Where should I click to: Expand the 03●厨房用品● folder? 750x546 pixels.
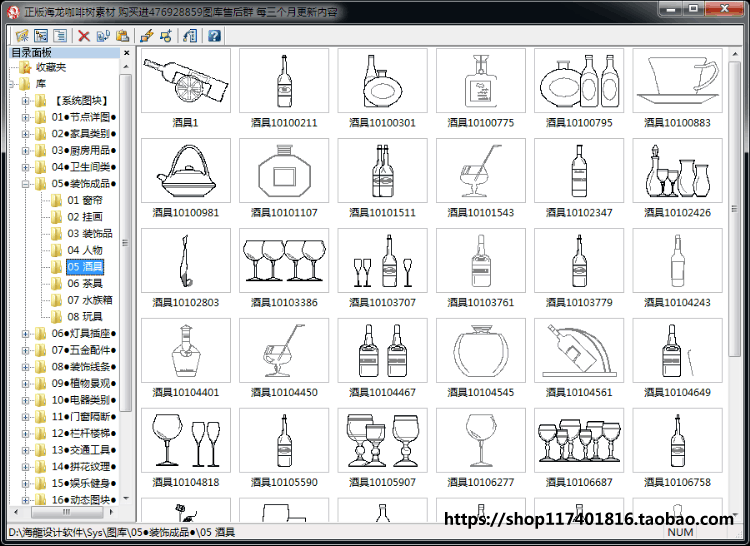25,151
